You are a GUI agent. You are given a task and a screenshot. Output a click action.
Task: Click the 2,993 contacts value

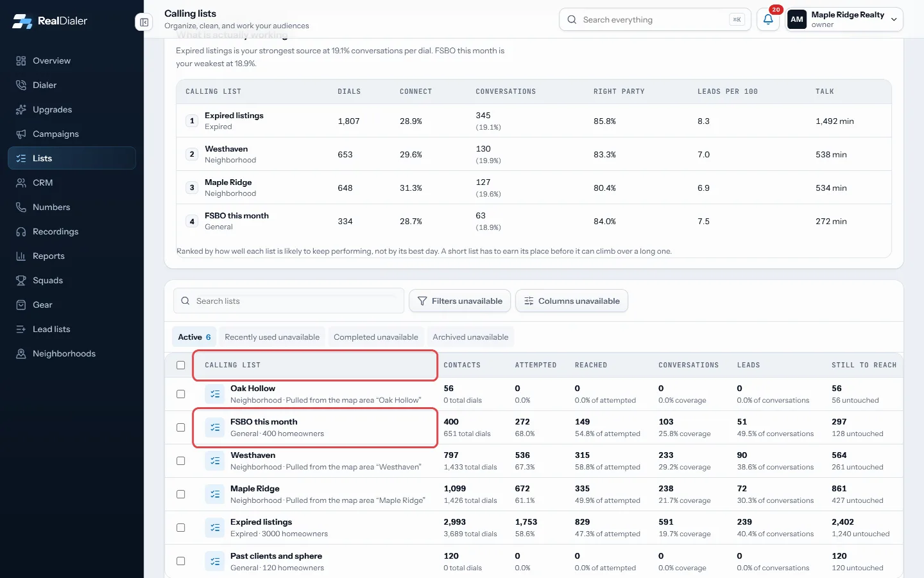(455, 522)
